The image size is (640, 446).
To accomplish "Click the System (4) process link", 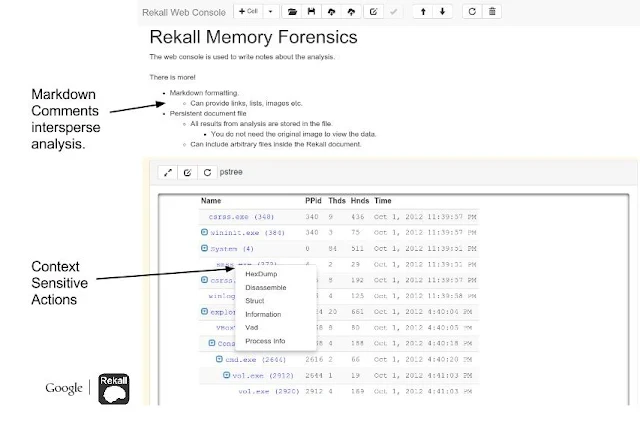I will (232, 249).
